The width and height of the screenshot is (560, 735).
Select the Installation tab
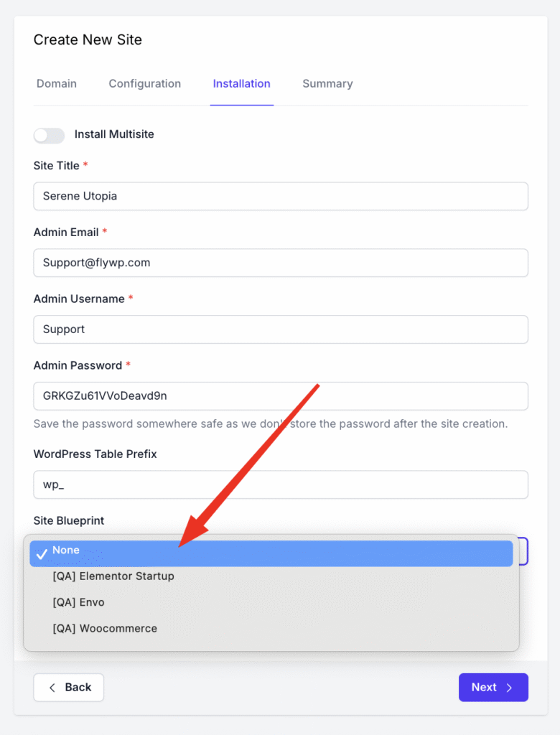[241, 84]
